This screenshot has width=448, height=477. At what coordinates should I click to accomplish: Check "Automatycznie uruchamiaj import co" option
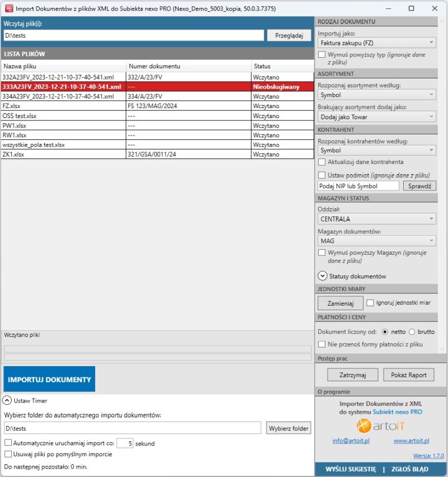click(x=9, y=443)
